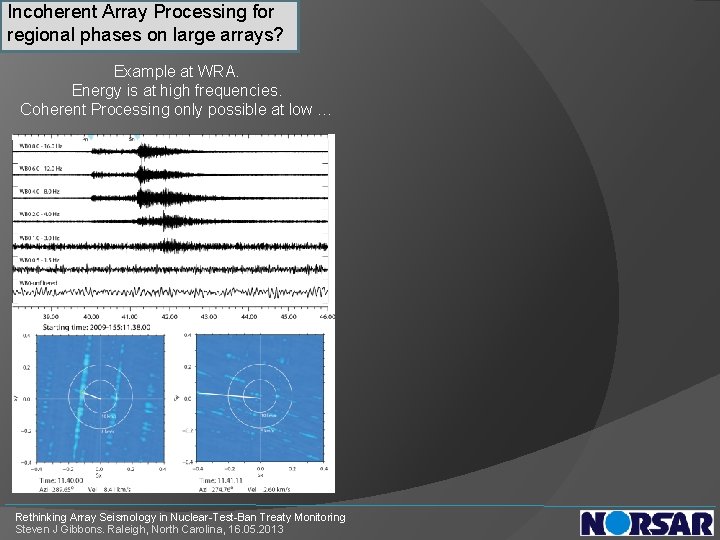Select the 'Time: 11.41.11' caption
The width and height of the screenshot is (720, 540).
(x=221, y=480)
